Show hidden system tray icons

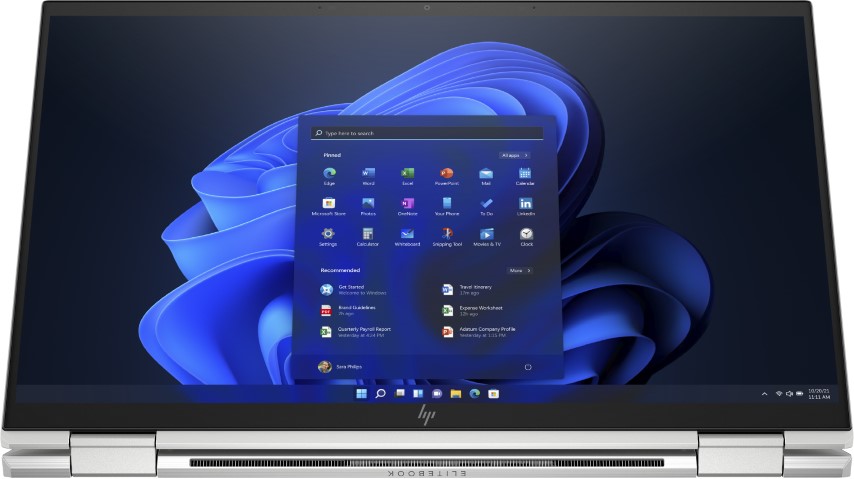(764, 393)
